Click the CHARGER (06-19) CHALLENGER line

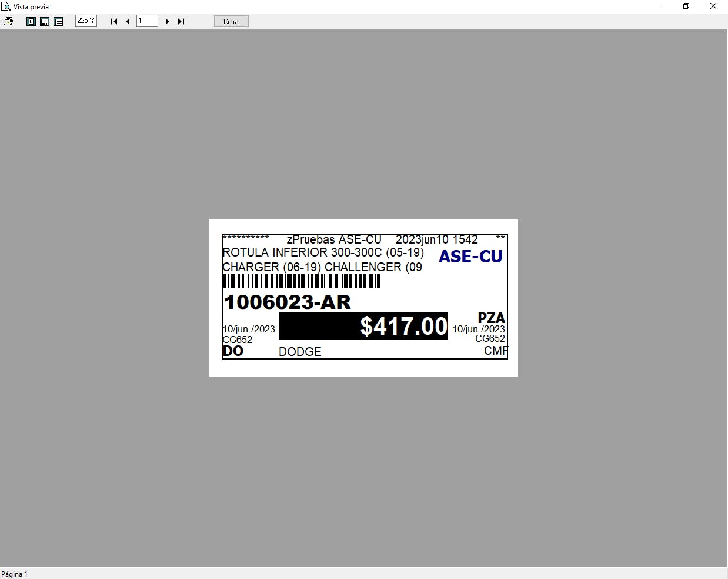[x=322, y=267]
